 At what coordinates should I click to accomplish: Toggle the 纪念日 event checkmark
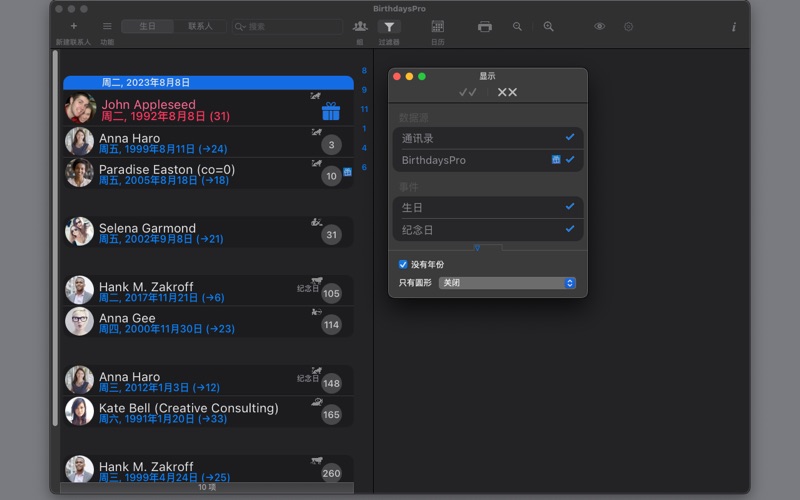point(569,229)
